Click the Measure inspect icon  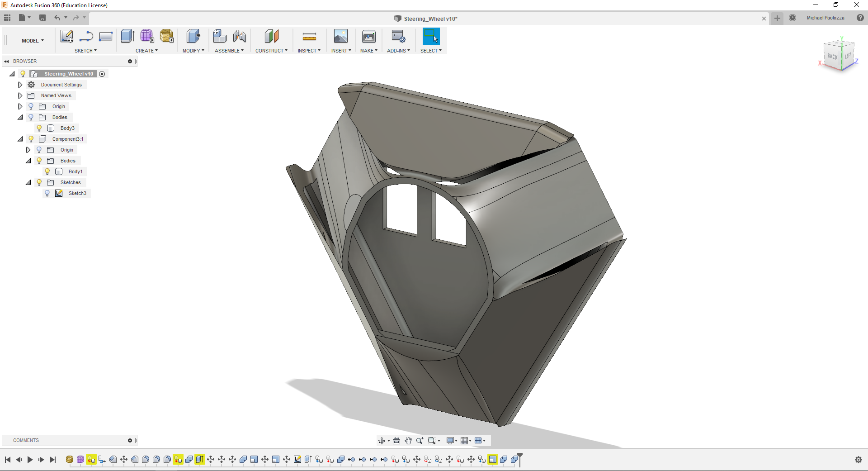click(309, 37)
